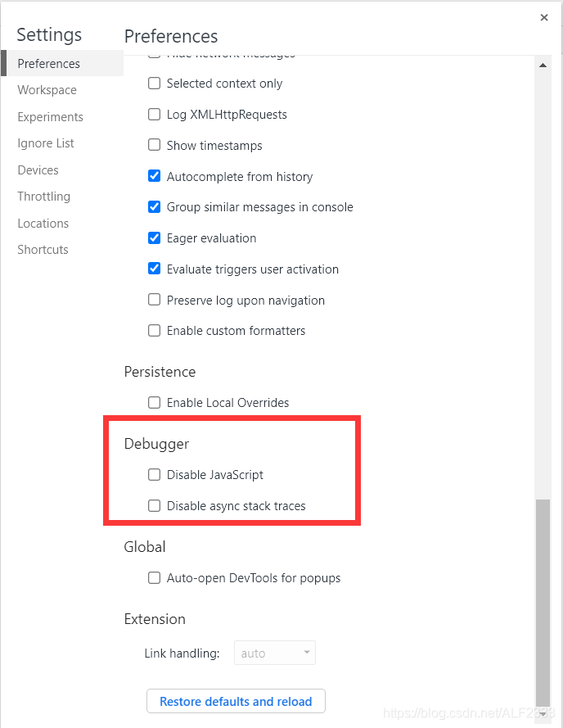This screenshot has width=563, height=728.
Task: Enable the Selected context only checkbox
Action: pos(154,83)
